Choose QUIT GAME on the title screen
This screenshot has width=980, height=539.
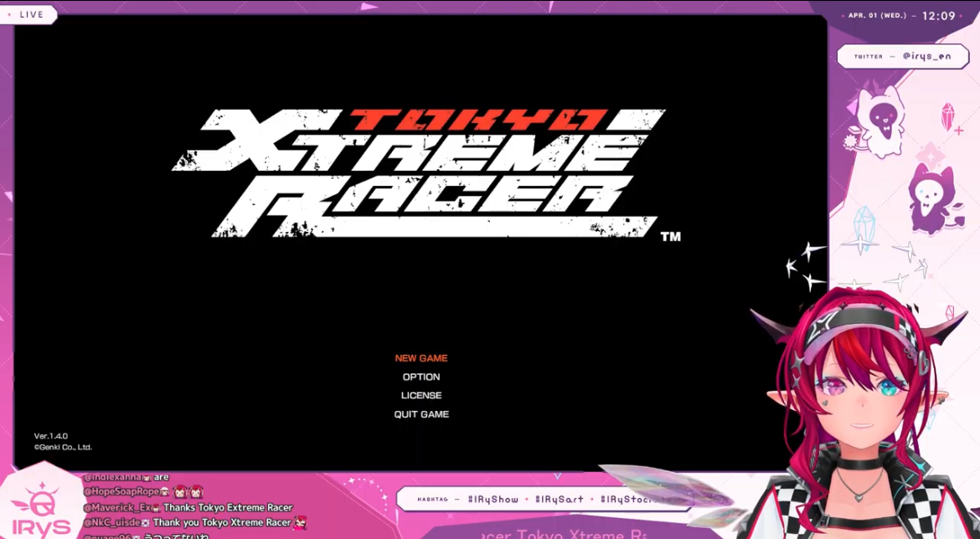[421, 414]
